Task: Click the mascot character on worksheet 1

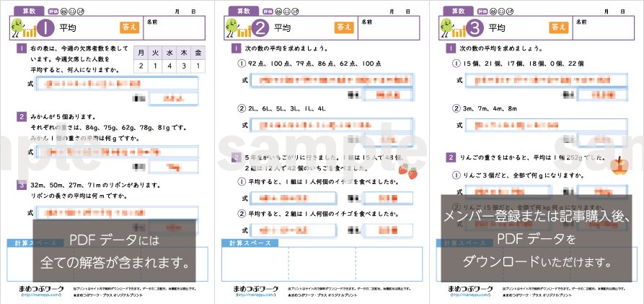Action: [17, 27]
